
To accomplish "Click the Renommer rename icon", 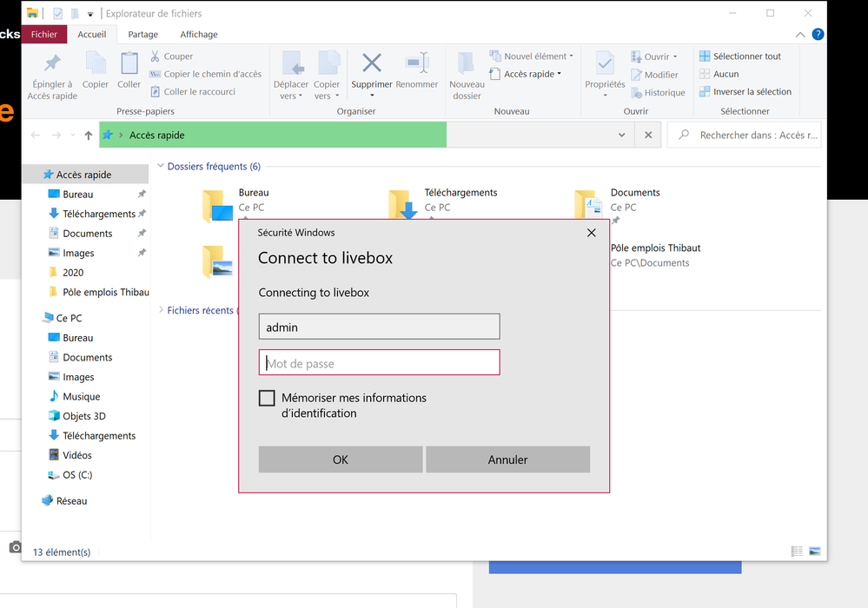I will coord(417,64).
